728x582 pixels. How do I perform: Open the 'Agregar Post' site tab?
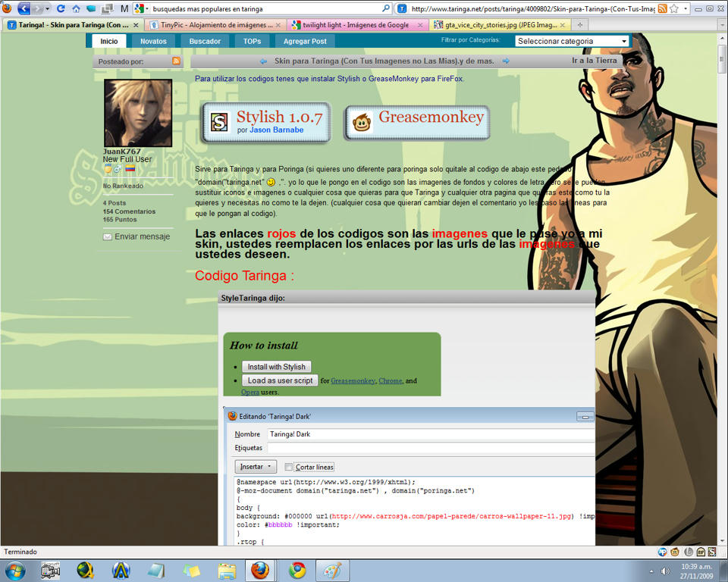tap(305, 42)
